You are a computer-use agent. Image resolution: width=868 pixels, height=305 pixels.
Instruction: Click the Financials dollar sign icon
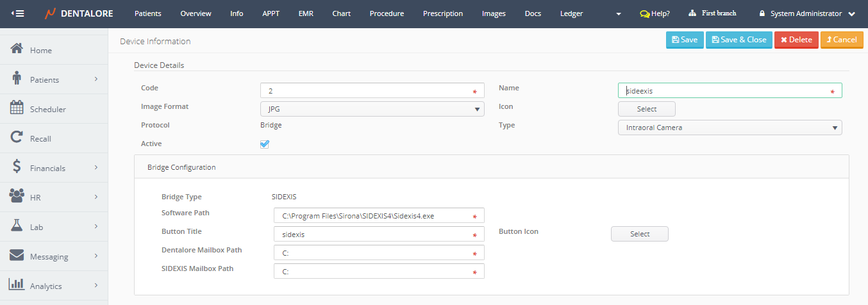point(17,167)
